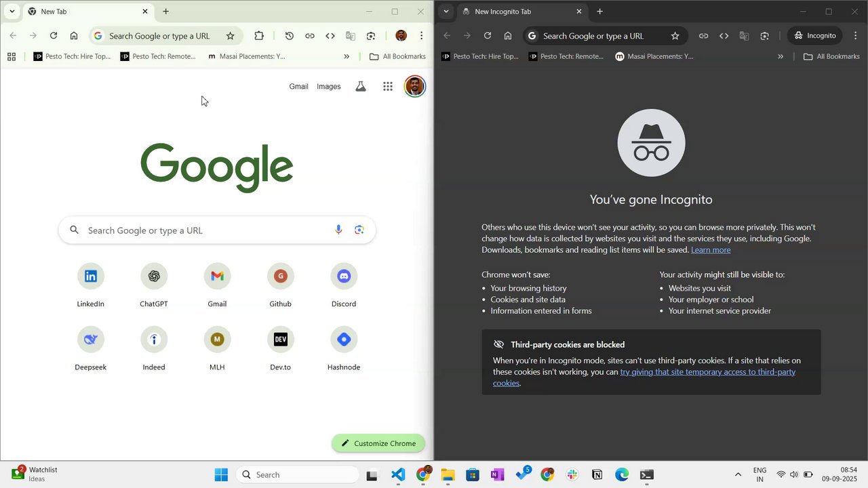Reload the page in the New Tab window

(x=54, y=36)
